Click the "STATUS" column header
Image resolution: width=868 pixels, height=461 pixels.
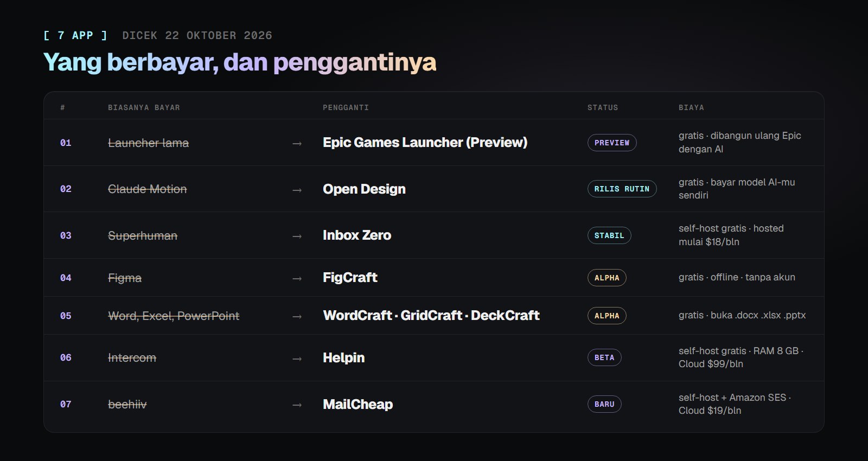coord(603,107)
